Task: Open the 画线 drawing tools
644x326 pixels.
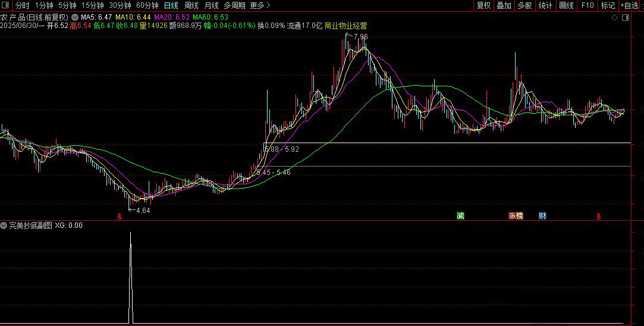Action: (566, 5)
